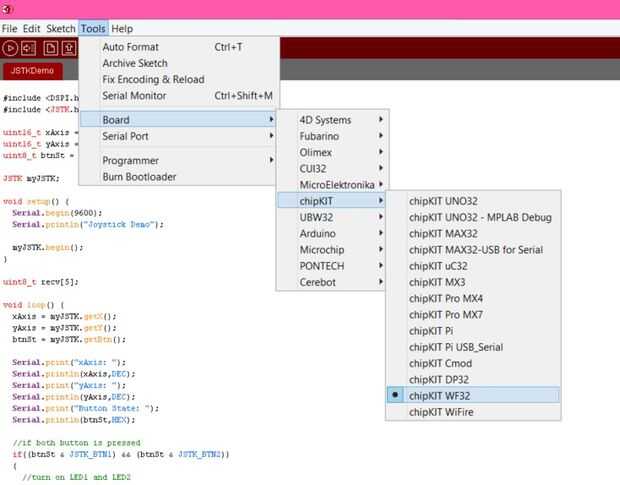
Task: Click the 'void loop()' code line
Action: tap(34, 305)
